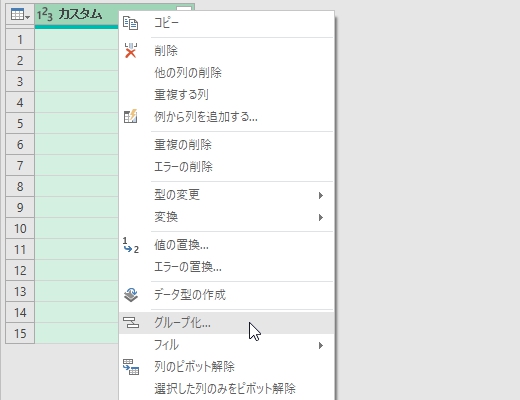Select row number 7
The width and height of the screenshot is (520, 400).
(x=20, y=166)
